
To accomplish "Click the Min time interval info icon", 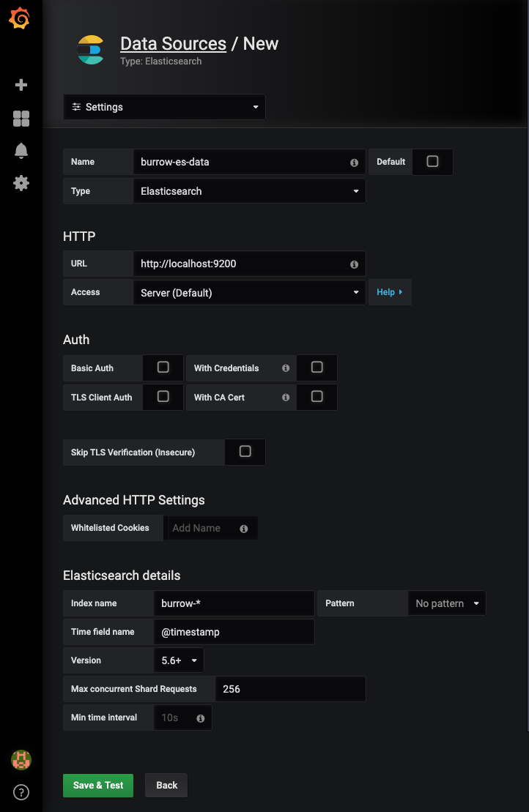I will [201, 718].
